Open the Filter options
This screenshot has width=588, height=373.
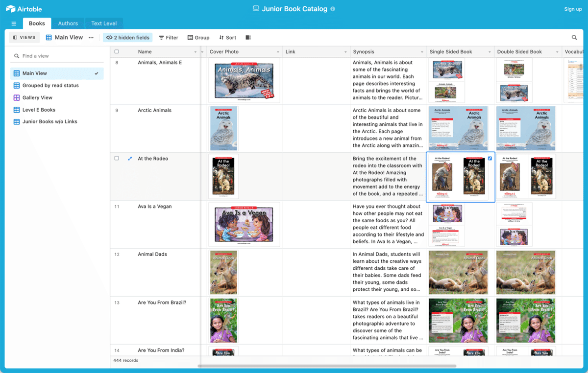click(169, 38)
